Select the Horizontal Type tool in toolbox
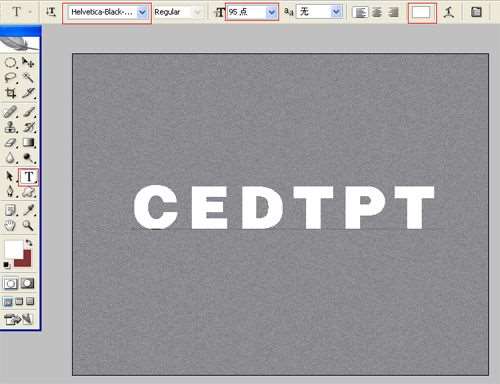Screen dimensions: 500x384 click(x=29, y=177)
